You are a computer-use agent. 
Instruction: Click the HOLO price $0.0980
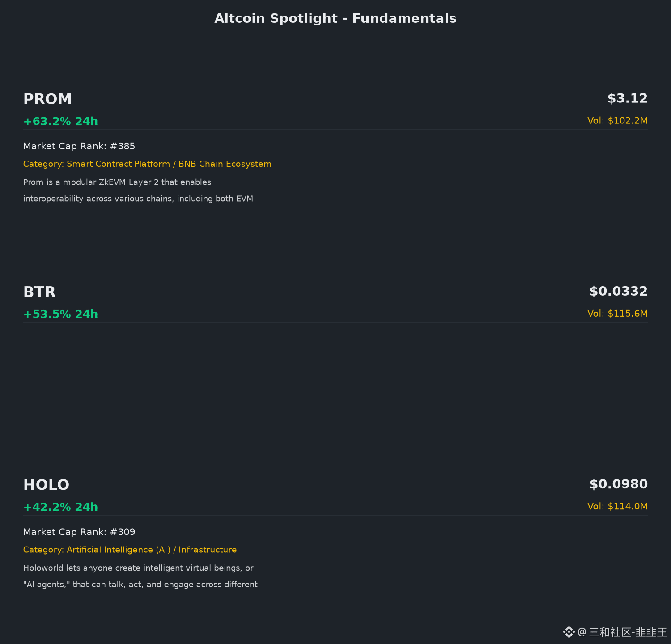click(619, 484)
